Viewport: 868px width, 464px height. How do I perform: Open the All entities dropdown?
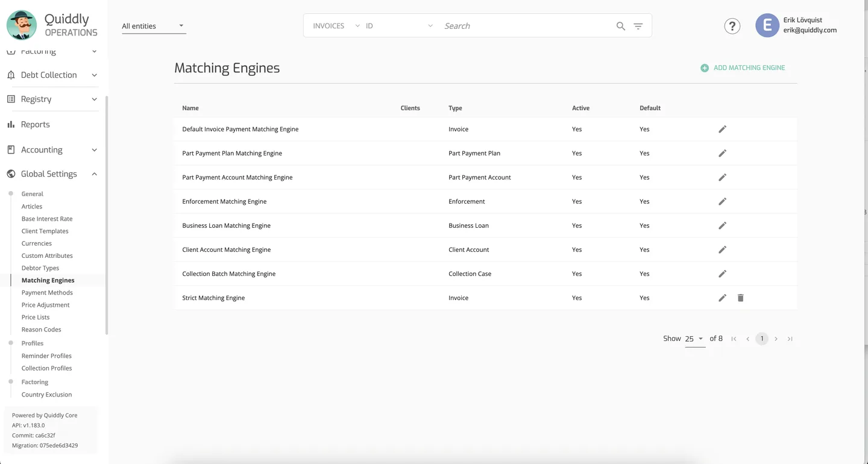(154, 26)
